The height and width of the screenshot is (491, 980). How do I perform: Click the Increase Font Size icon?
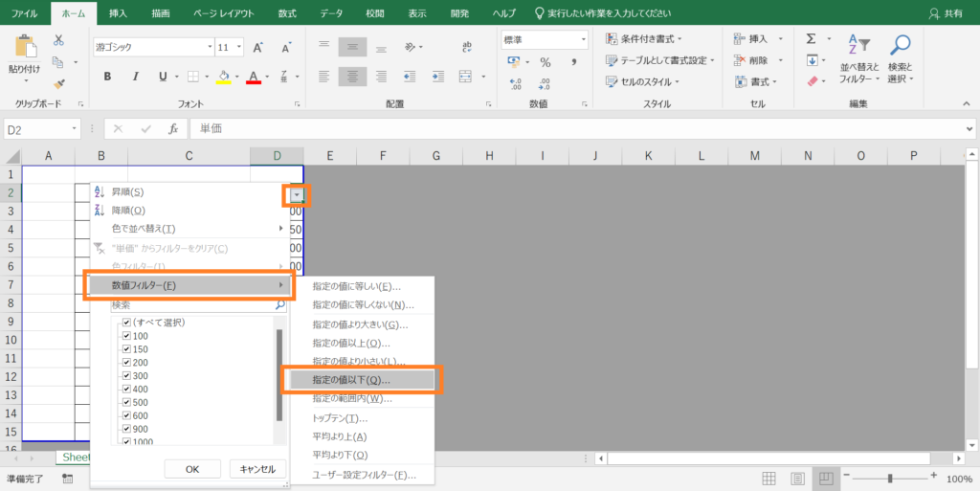(x=257, y=48)
